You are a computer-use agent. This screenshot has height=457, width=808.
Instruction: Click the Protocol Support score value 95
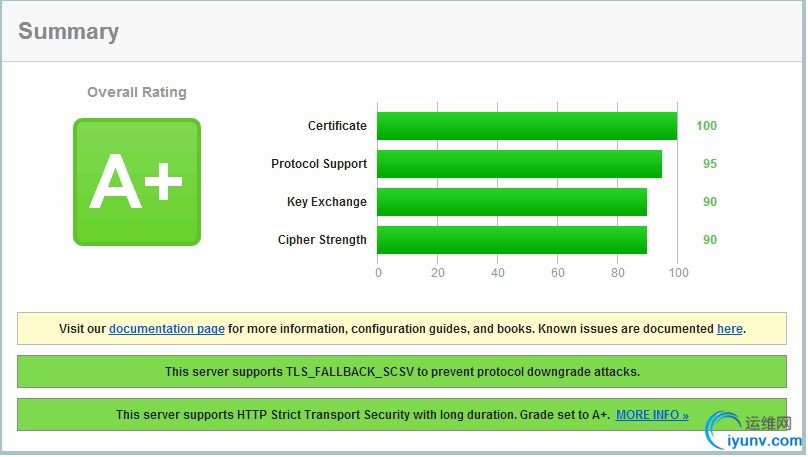[710, 164]
